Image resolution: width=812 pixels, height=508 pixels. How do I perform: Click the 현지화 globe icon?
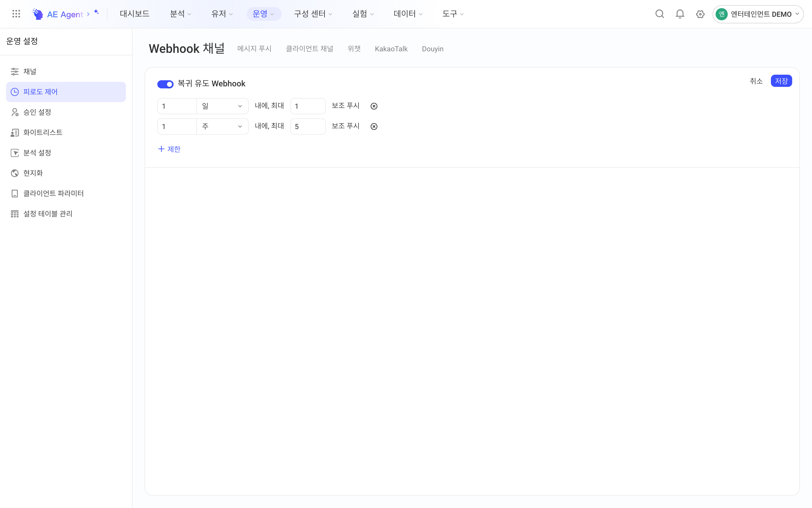click(x=15, y=173)
